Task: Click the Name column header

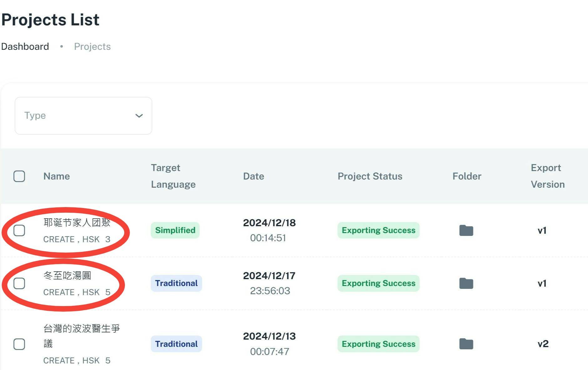Action: coord(57,176)
